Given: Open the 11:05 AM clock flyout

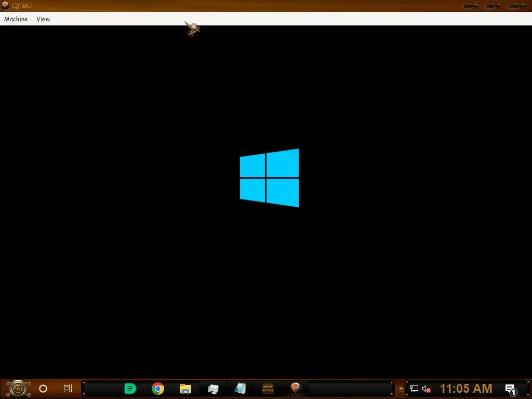Looking at the screenshot, I should (466, 389).
